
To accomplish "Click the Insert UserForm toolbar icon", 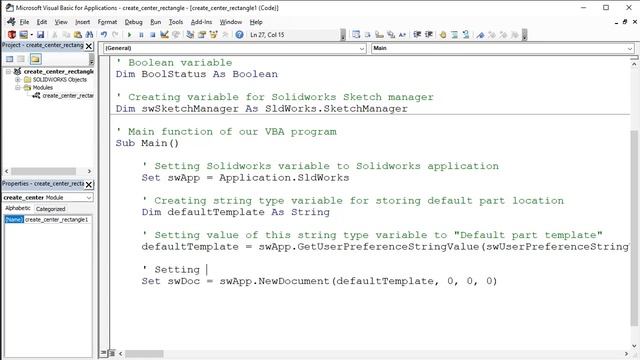I will pos(24,35).
